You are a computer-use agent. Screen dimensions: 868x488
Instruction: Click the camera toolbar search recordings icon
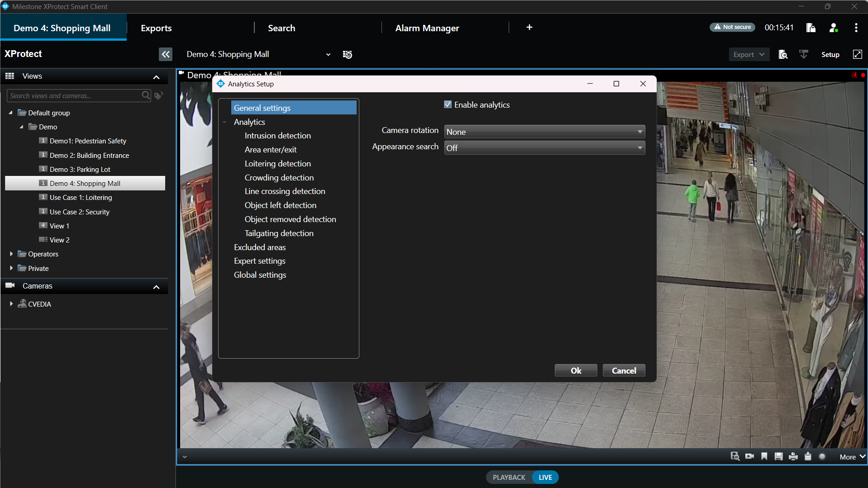[x=735, y=456]
